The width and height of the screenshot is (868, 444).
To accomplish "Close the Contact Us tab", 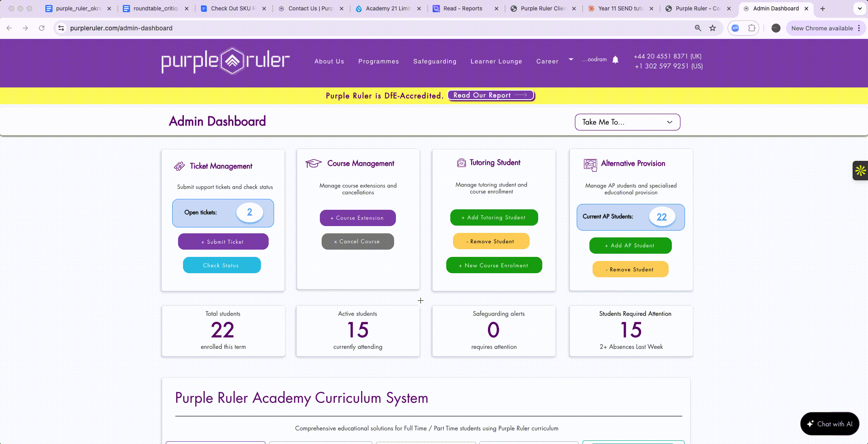I will point(342,9).
